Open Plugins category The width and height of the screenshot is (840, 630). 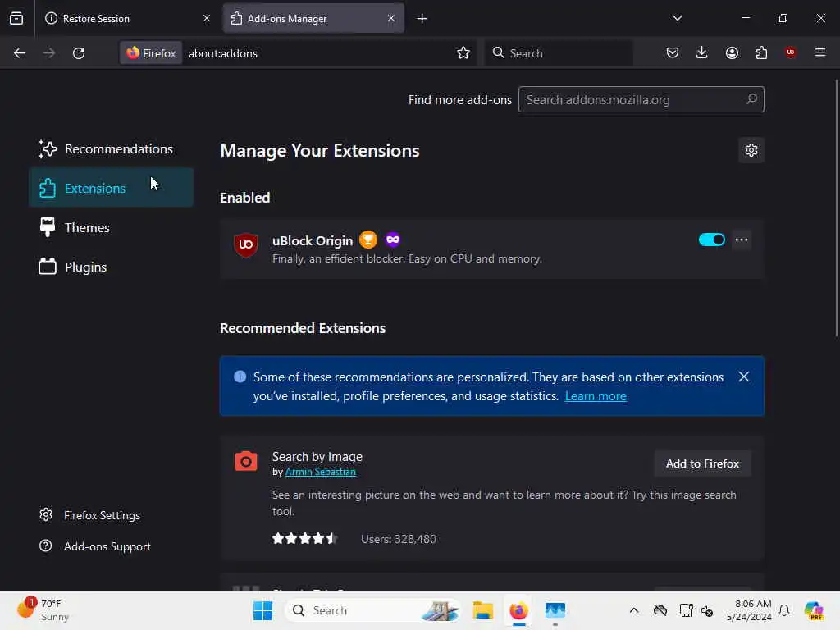tap(111, 267)
